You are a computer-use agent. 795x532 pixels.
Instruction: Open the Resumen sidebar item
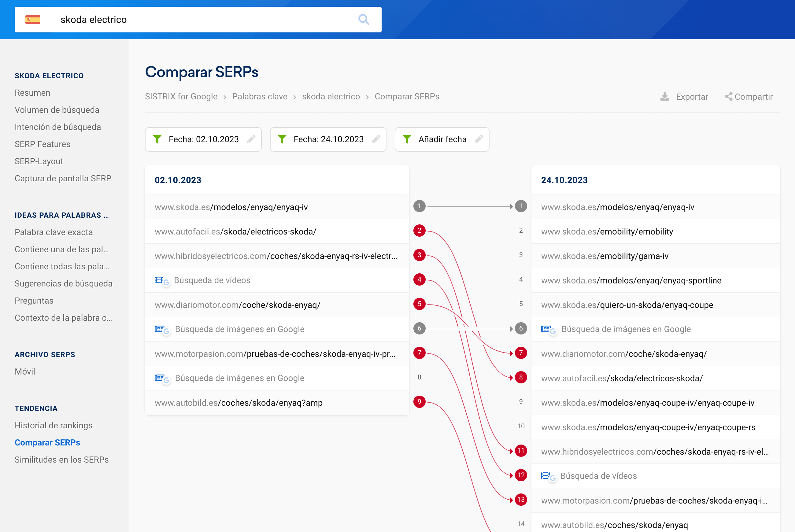(x=33, y=93)
